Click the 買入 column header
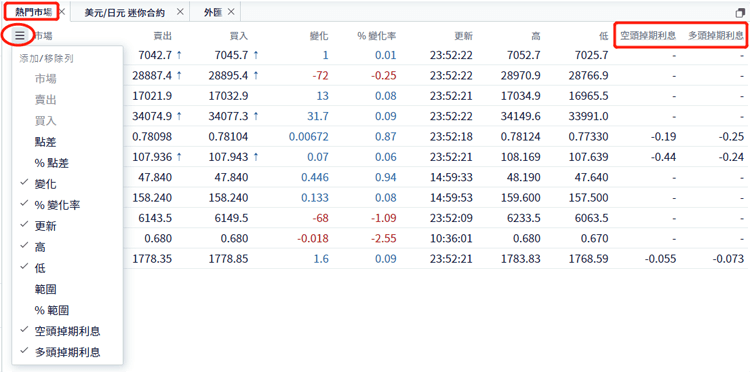This screenshot has width=750, height=372. [x=239, y=36]
